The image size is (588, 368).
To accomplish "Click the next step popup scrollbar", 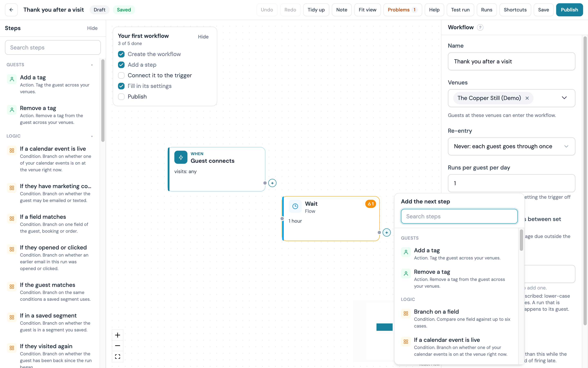I will 521,240.
